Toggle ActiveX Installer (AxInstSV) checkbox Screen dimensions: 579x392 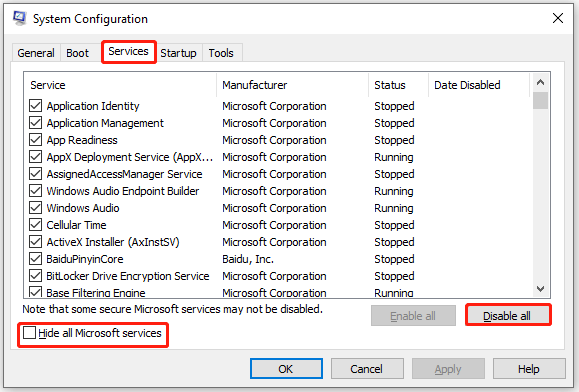(35, 242)
